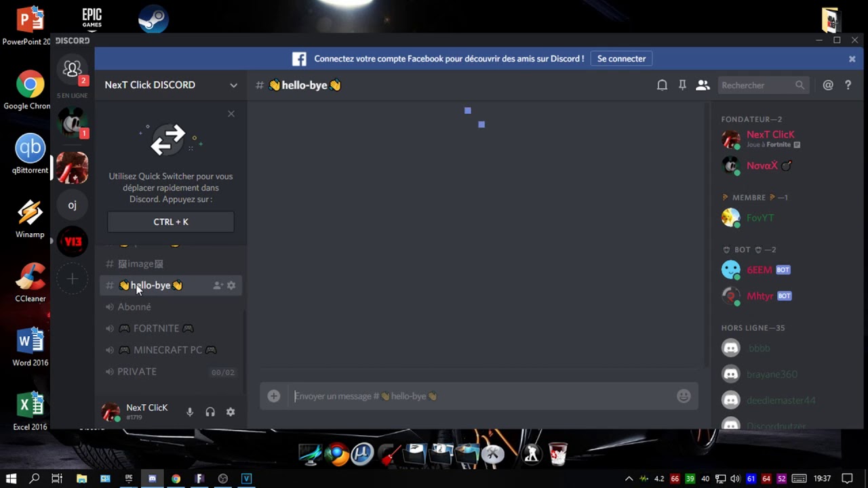This screenshot has width=868, height=488.
Task: Open the uTorrent icon in the dock
Action: tap(362, 453)
